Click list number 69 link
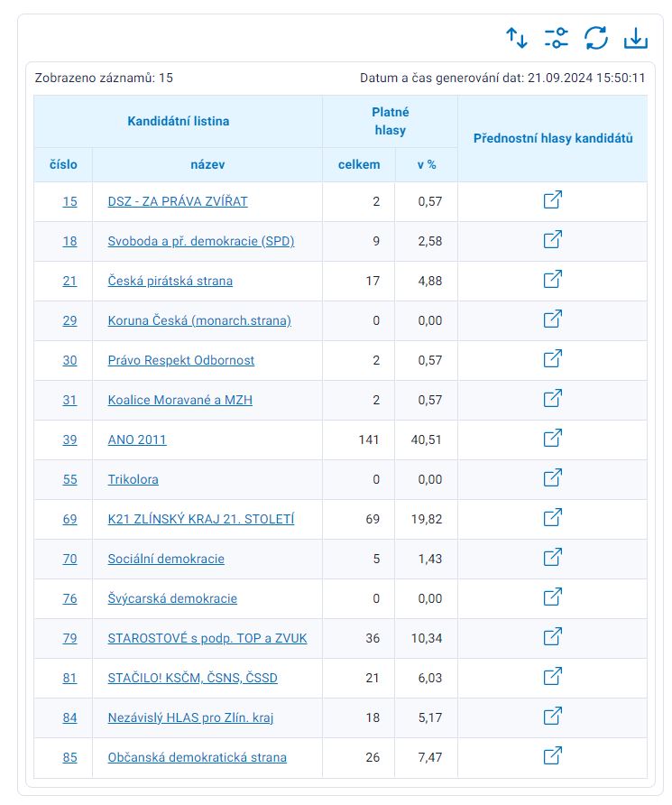This screenshot has width=672, height=805. tap(69, 519)
